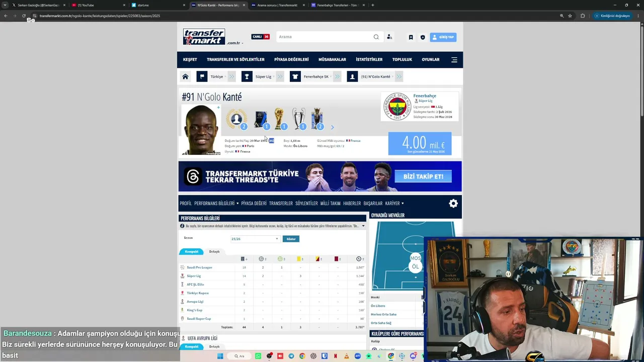Open the Profil tab of the player
Image resolution: width=644 pixels, height=362 pixels.
[x=186, y=203]
